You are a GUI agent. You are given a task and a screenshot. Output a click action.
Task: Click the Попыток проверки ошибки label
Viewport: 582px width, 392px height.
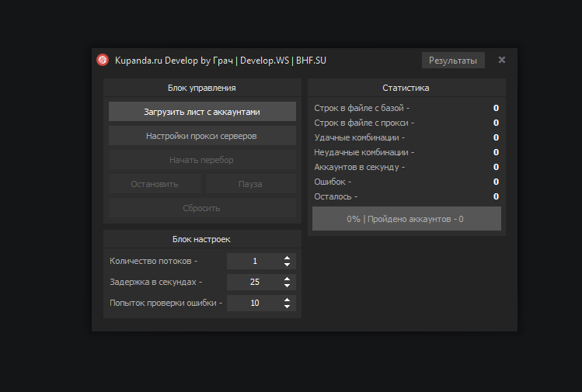166,303
